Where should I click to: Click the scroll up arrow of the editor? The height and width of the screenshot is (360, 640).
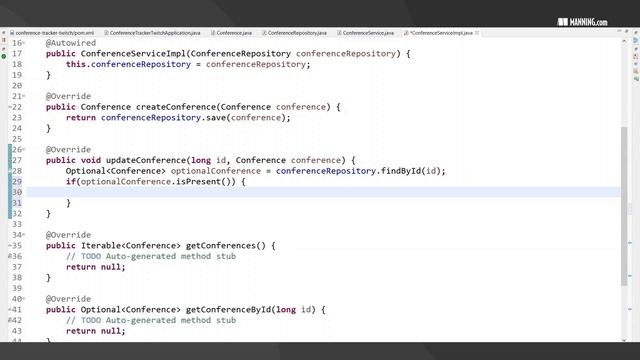coord(624,41)
